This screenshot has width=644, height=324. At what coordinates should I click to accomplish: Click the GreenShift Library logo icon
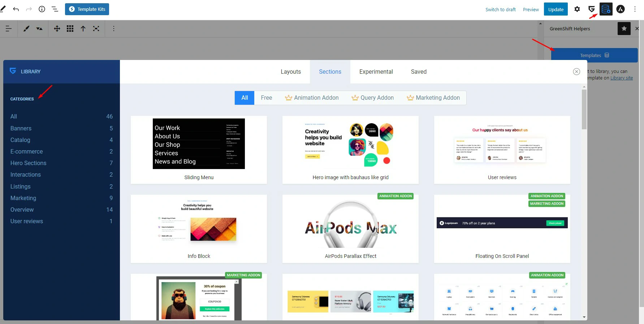[13, 71]
